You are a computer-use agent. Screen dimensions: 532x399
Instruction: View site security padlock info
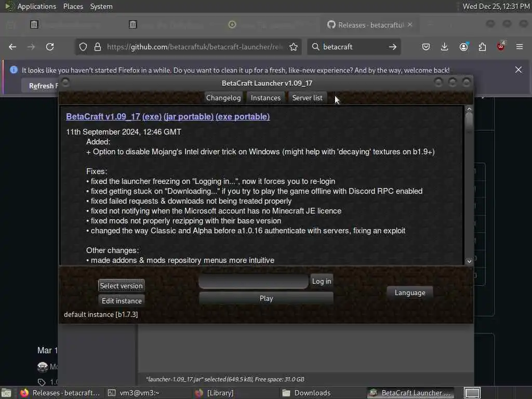tap(98, 47)
